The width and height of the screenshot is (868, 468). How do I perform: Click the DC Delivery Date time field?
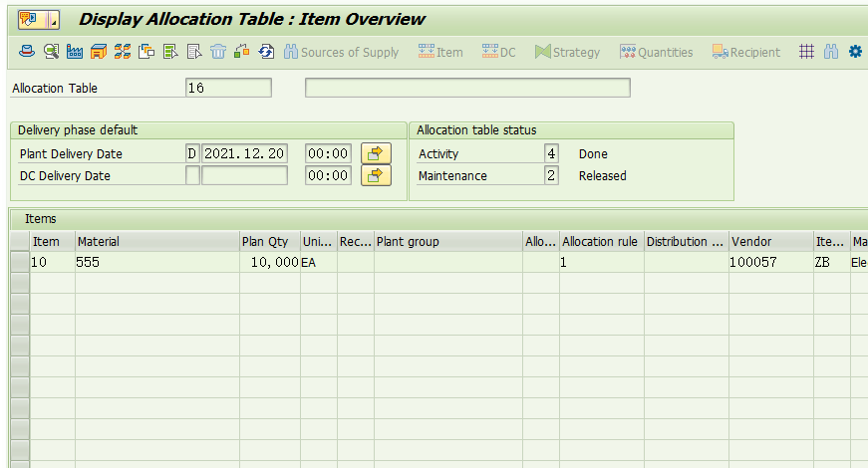click(328, 175)
